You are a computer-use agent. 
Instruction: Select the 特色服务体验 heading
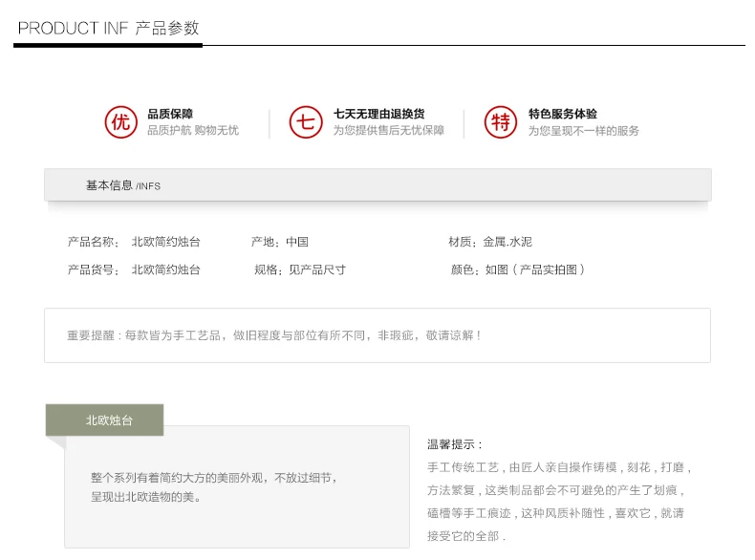pos(563,114)
